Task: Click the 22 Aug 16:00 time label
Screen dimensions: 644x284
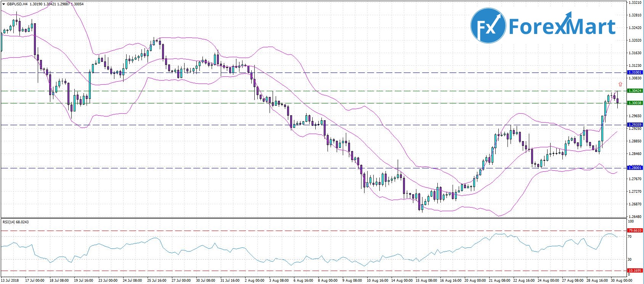Action: tap(524, 281)
